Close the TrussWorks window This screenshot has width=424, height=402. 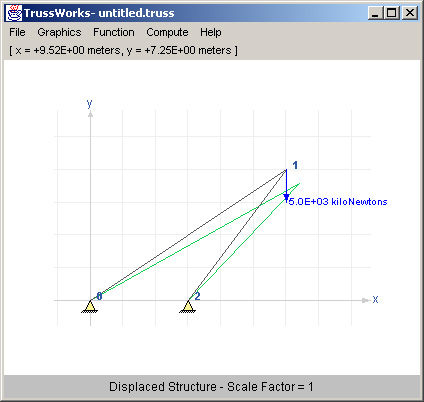coord(410,13)
